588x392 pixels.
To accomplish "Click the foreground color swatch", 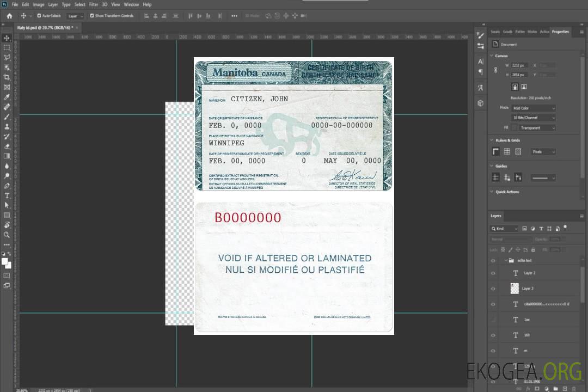I will pyautogui.click(x=5, y=261).
